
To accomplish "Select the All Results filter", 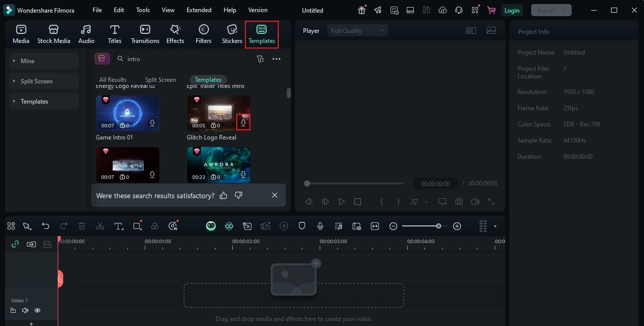I will (113, 80).
